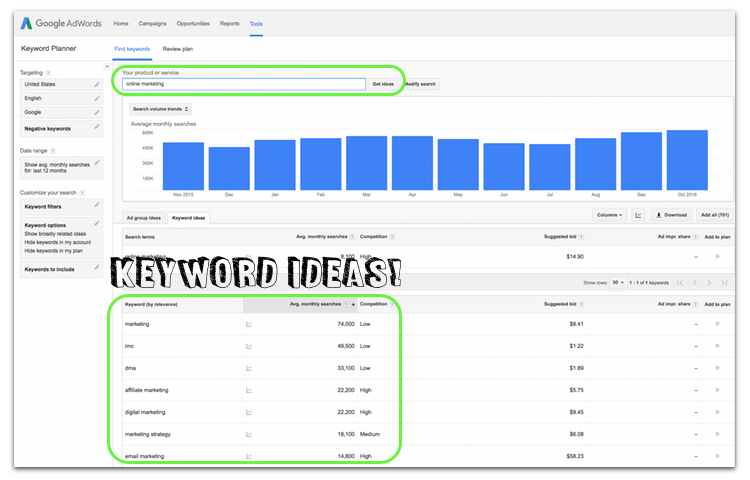Go to previous page arrow

point(695,283)
